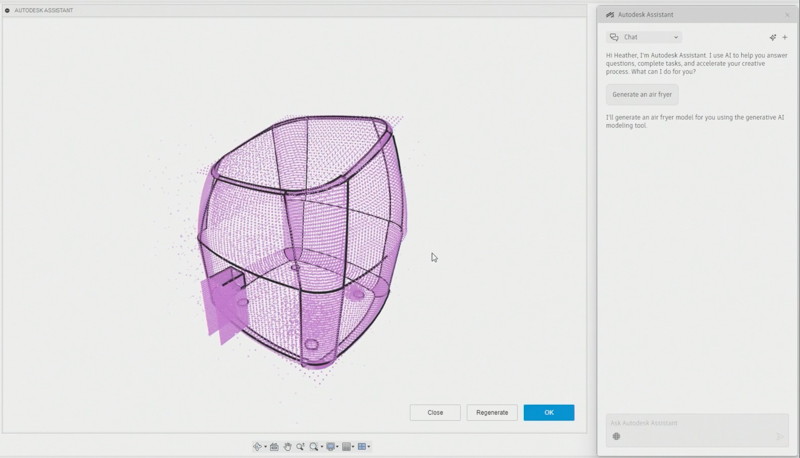
Task: Click the Fit zoom magnifier icon
Action: 314,447
